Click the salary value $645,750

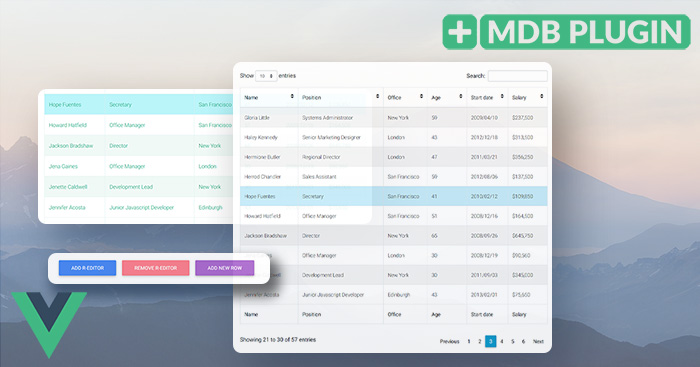(523, 236)
